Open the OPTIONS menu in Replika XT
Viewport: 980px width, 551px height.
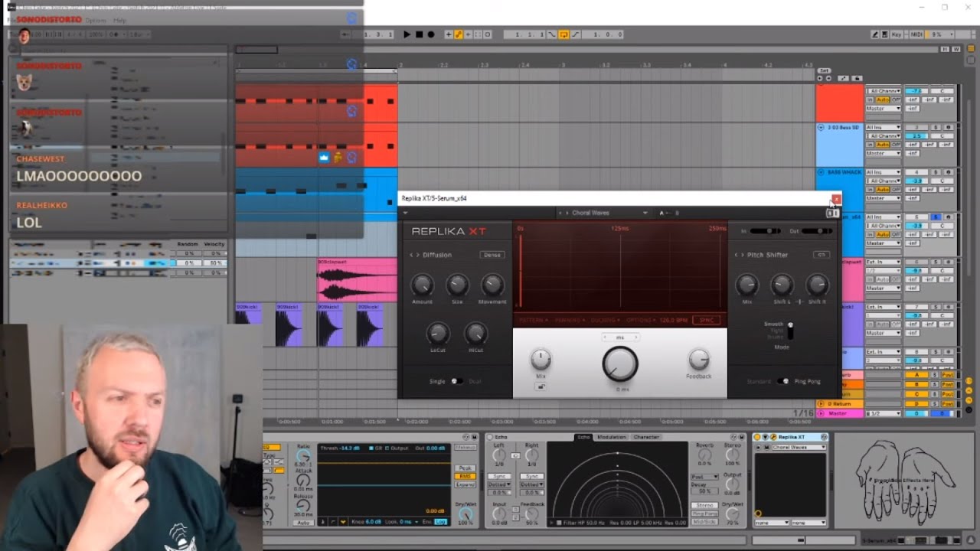pos(639,320)
